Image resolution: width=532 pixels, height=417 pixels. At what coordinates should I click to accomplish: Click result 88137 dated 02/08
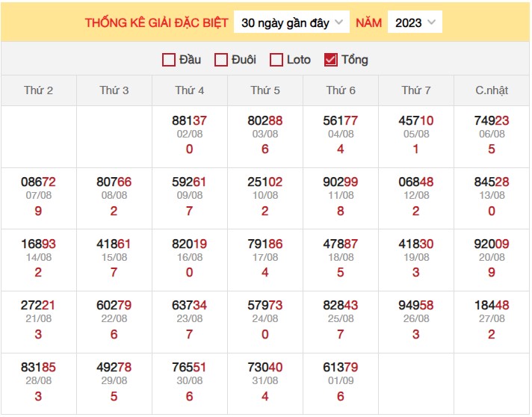[189, 120]
